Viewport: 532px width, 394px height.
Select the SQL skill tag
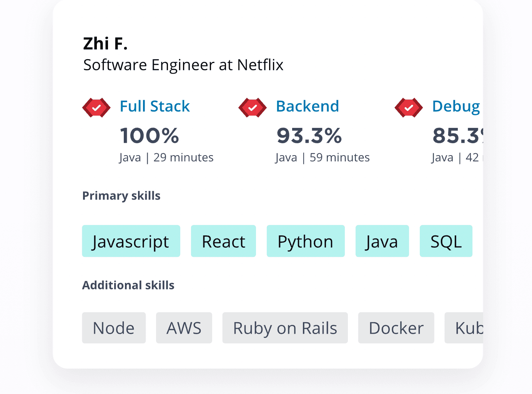446,241
